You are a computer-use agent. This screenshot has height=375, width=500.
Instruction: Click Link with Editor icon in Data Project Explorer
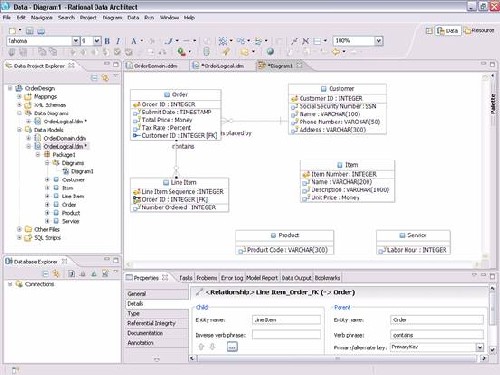click(105, 78)
